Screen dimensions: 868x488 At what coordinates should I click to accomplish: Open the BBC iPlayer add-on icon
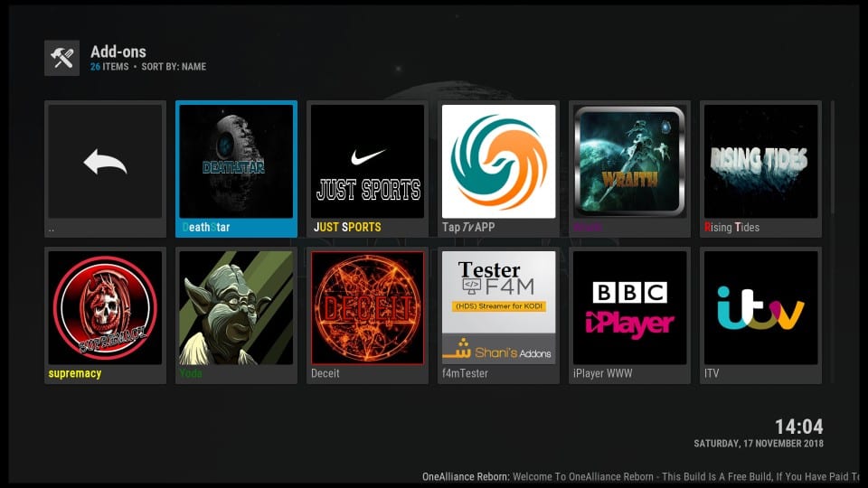tap(630, 307)
